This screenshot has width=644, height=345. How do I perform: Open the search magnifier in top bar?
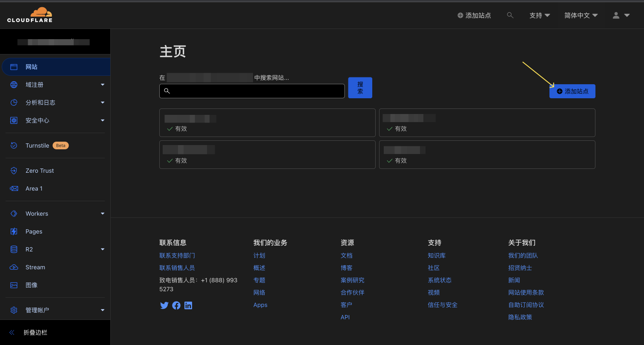[510, 15]
